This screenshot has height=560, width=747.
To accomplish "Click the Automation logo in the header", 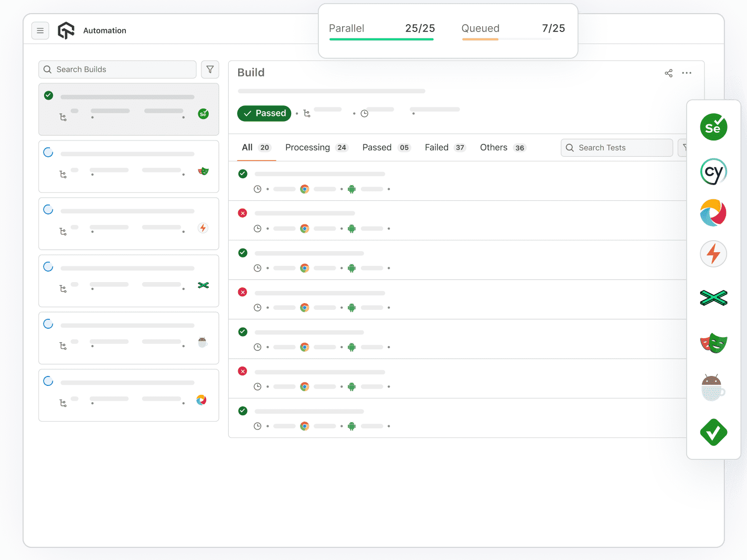I will coord(66,31).
